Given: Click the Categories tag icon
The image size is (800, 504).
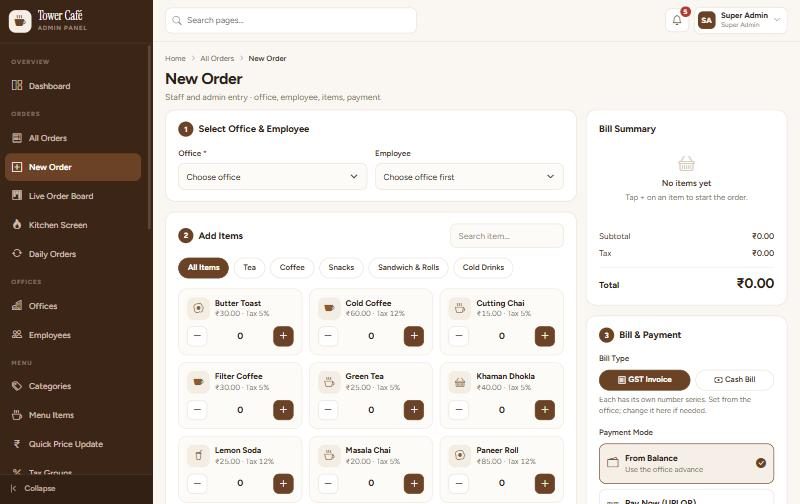Looking at the screenshot, I should [17, 386].
